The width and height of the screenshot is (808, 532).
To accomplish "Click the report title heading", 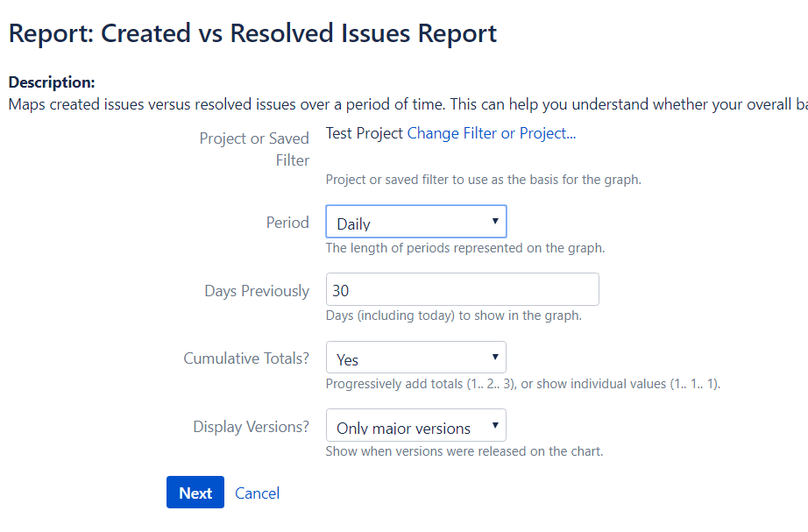I will 252,32.
